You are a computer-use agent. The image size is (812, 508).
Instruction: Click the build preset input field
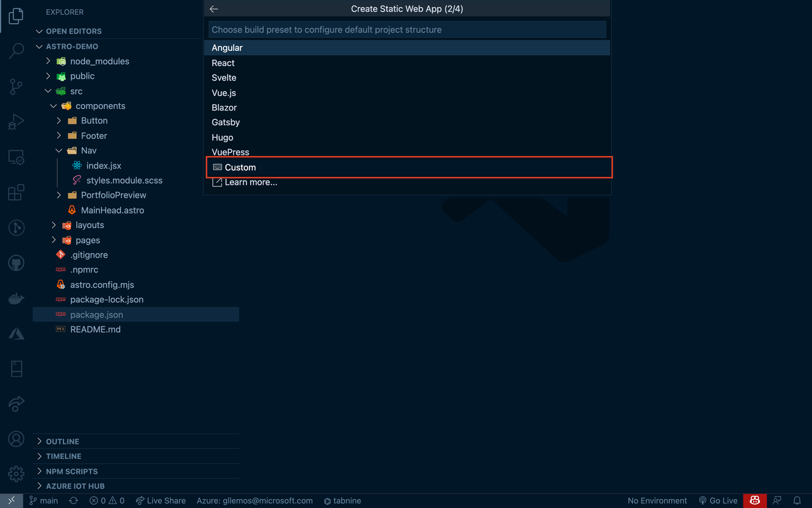point(407,30)
